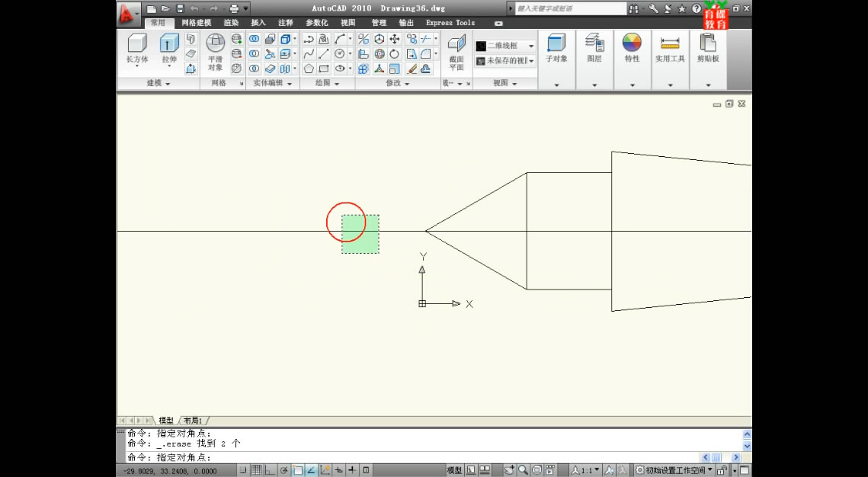Toggle Object Snap in the status bar
The height and width of the screenshot is (477, 868).
(298, 470)
